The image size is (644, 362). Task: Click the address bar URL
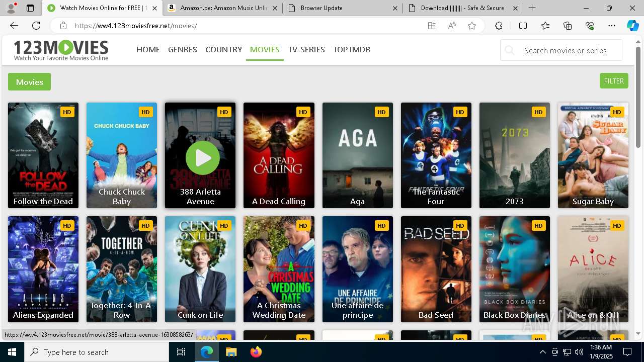[136, 26]
